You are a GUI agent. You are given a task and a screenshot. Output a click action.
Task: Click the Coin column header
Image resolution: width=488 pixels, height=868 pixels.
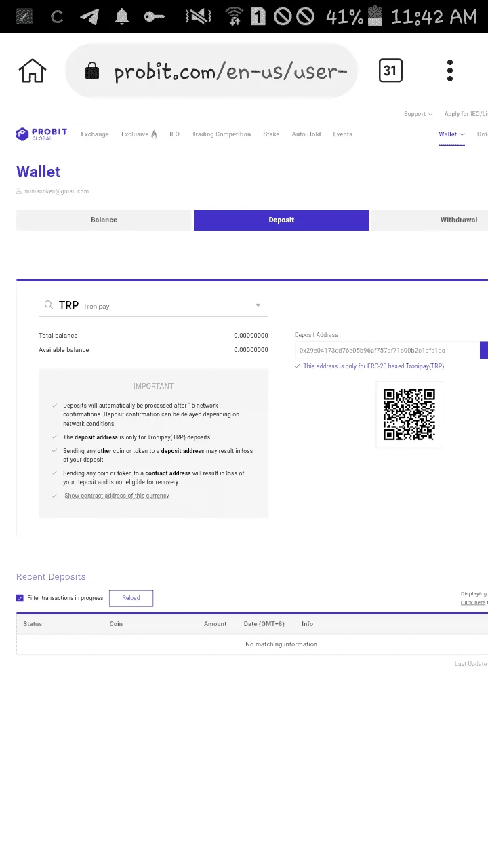[x=116, y=623]
